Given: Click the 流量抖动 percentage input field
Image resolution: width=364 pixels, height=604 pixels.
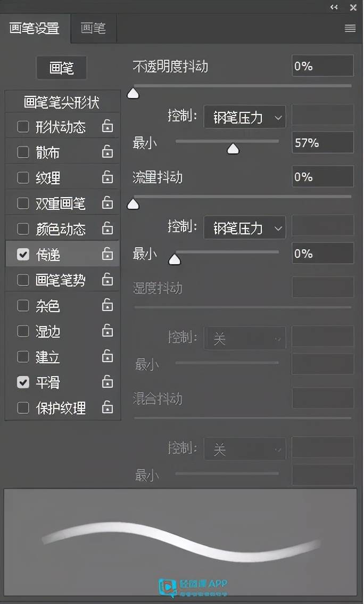Looking at the screenshot, I should (x=322, y=177).
